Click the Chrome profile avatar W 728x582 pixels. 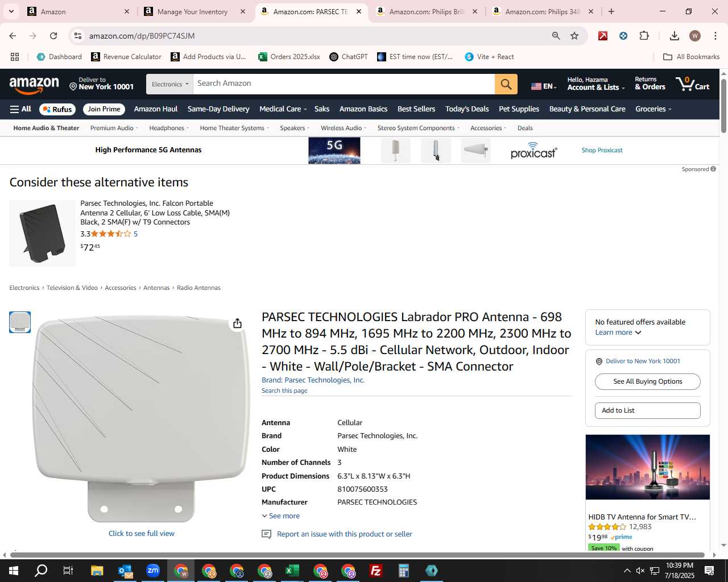694,36
